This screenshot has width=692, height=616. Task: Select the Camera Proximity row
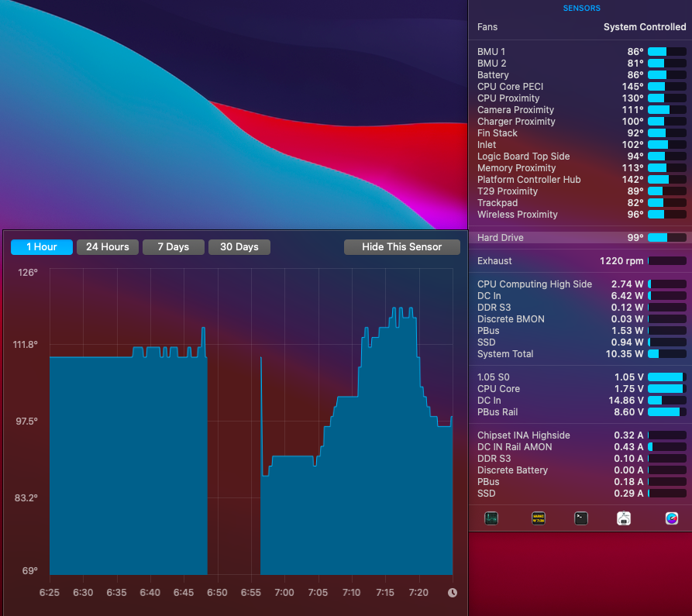click(x=581, y=110)
